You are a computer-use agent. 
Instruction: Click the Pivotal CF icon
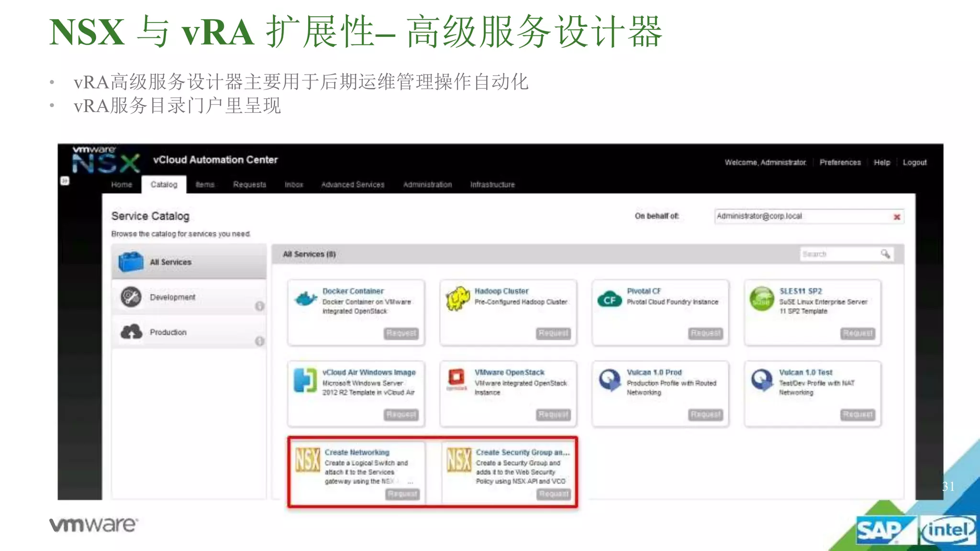(610, 299)
